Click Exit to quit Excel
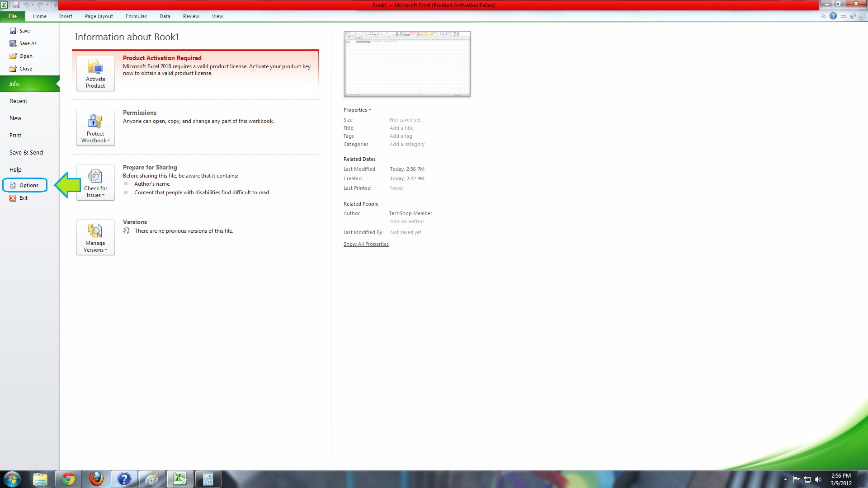This screenshot has height=488, width=868. (x=19, y=198)
